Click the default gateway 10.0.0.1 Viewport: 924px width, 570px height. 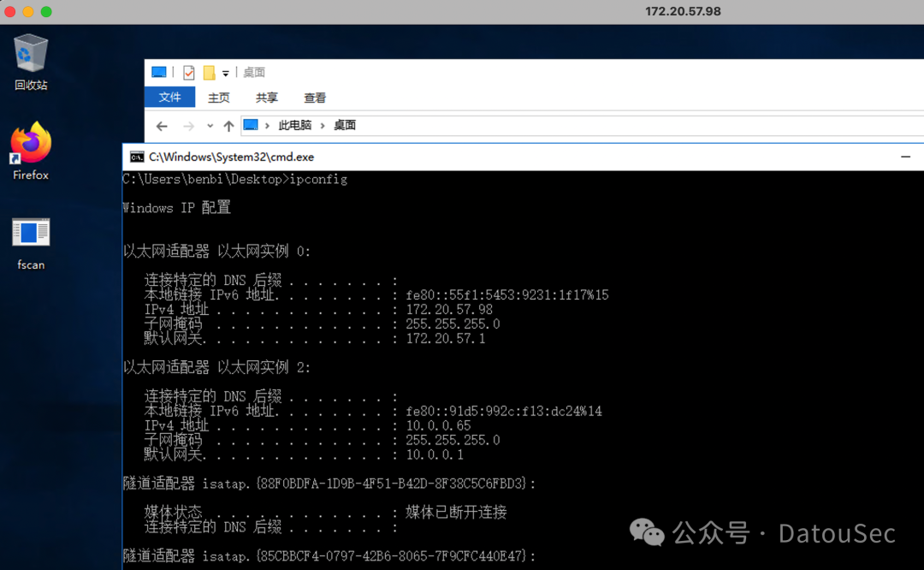435,454
